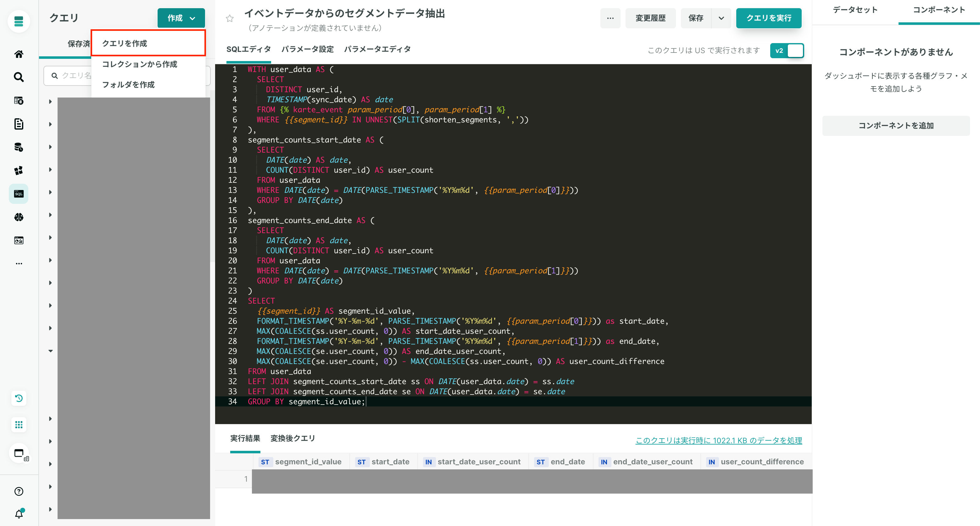Open the document report icon in sidebar

point(19,124)
